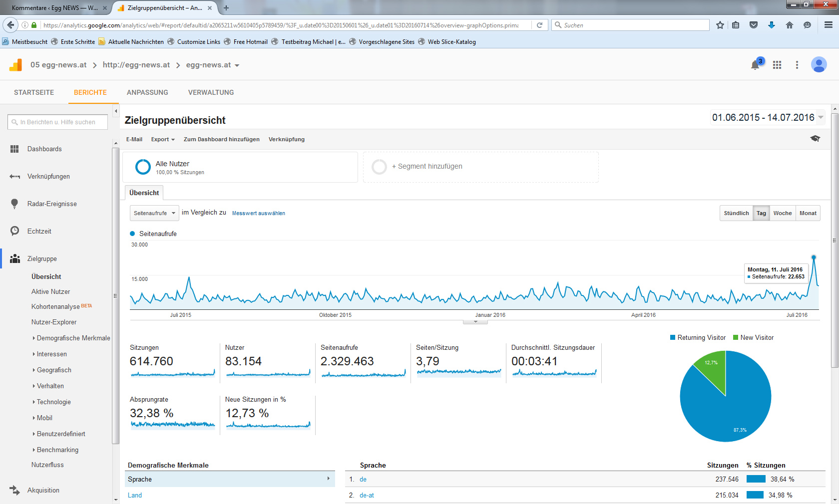Click the Zielgruppe people icon
Viewport: 839px width, 504px height.
coord(15,258)
